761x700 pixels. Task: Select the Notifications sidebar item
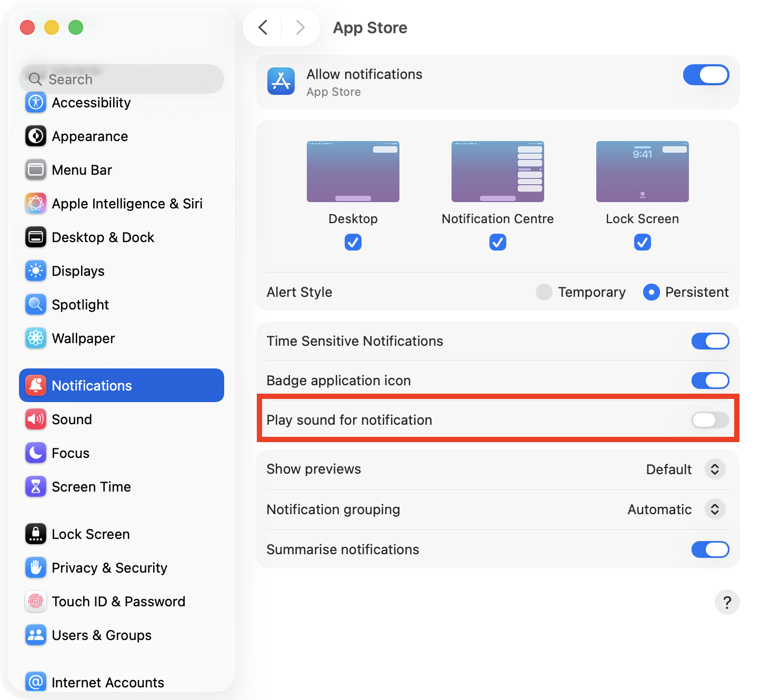(91, 385)
